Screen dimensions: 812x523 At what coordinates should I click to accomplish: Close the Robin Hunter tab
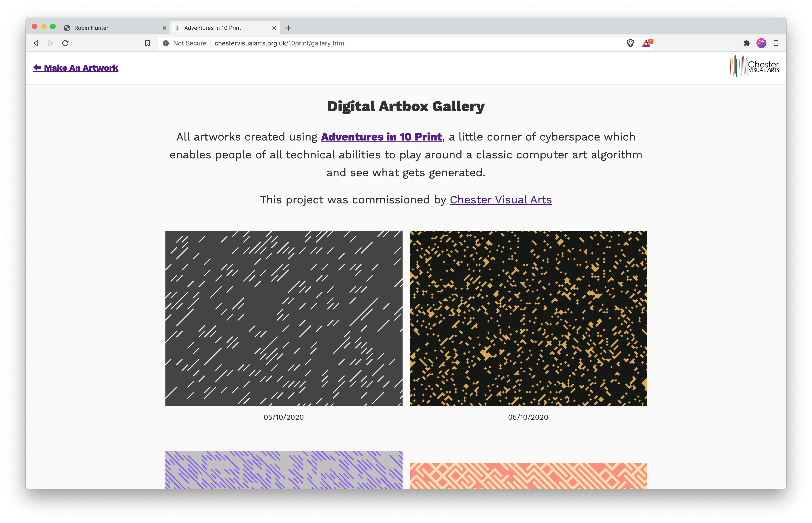[x=165, y=28]
